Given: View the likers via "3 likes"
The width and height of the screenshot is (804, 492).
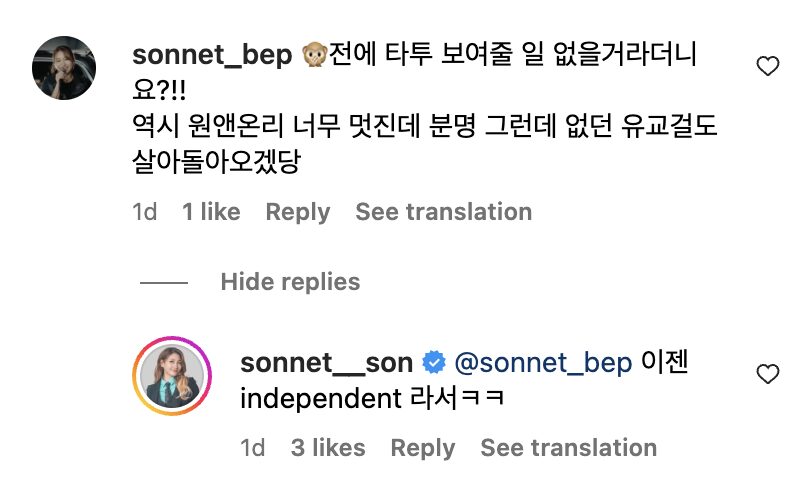Looking at the screenshot, I should coord(328,448).
